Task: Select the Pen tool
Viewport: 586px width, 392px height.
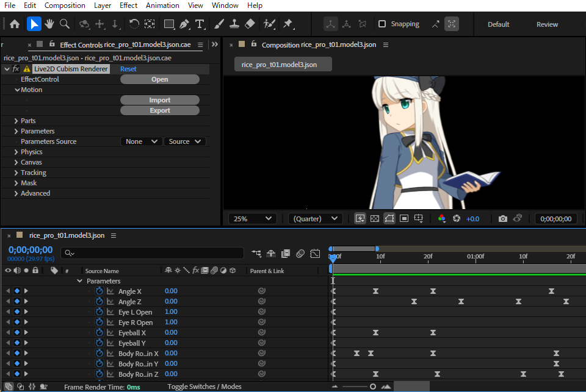Action: pos(184,24)
